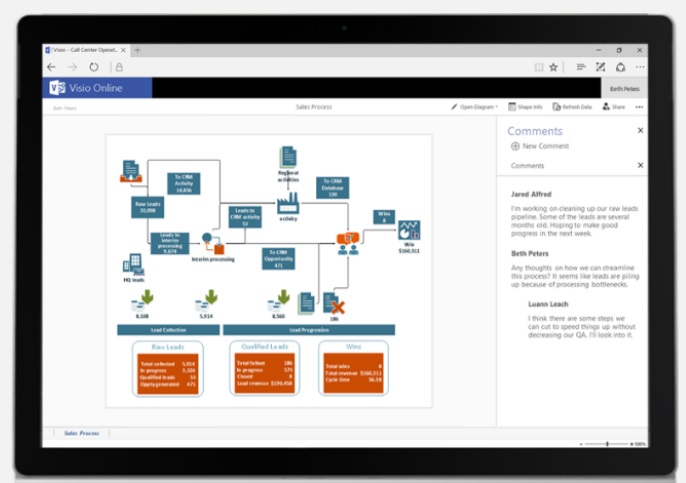Viewport: 686px width, 483px height.
Task: Open the more options ellipsis menu
Action: point(639,107)
